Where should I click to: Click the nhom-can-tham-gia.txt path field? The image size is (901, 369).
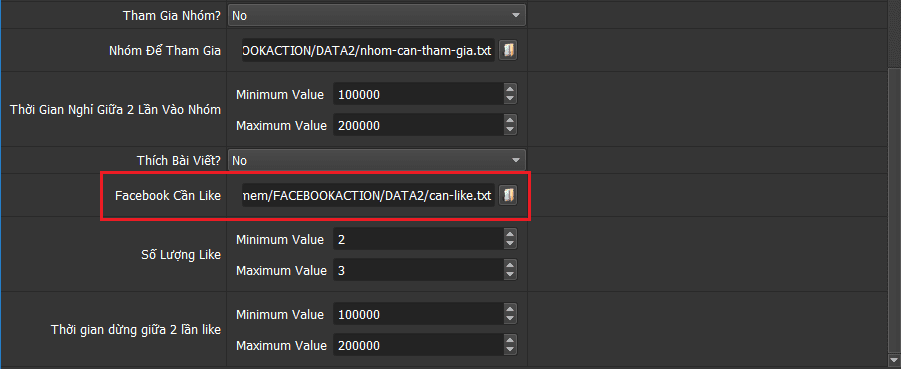click(368, 51)
